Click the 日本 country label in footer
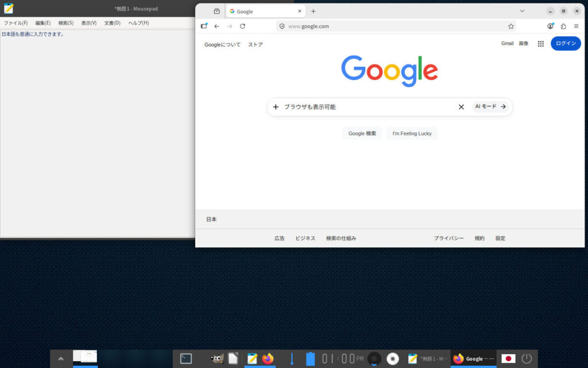The width and height of the screenshot is (588, 368). [x=211, y=219]
